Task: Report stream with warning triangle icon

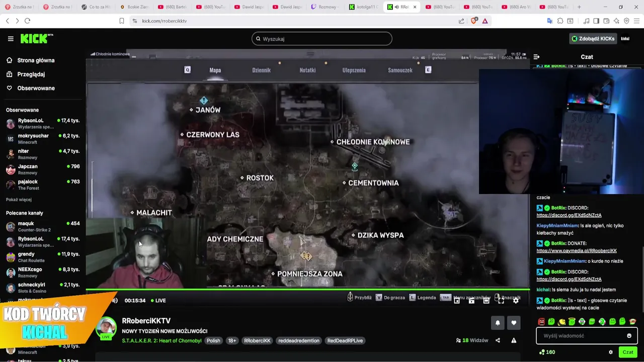Action: click(x=514, y=340)
